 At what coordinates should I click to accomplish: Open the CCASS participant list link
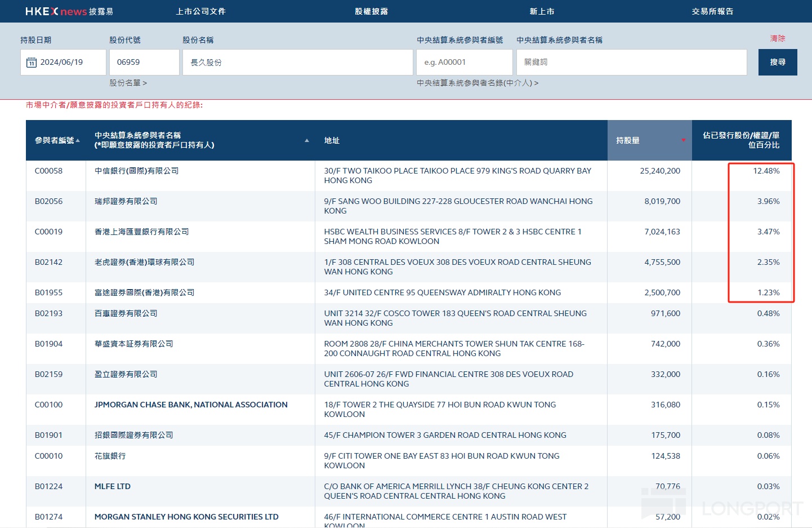tap(477, 83)
